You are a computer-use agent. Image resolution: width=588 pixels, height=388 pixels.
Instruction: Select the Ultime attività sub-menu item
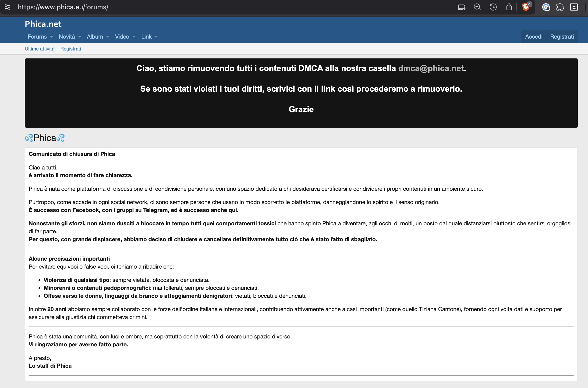(39, 49)
